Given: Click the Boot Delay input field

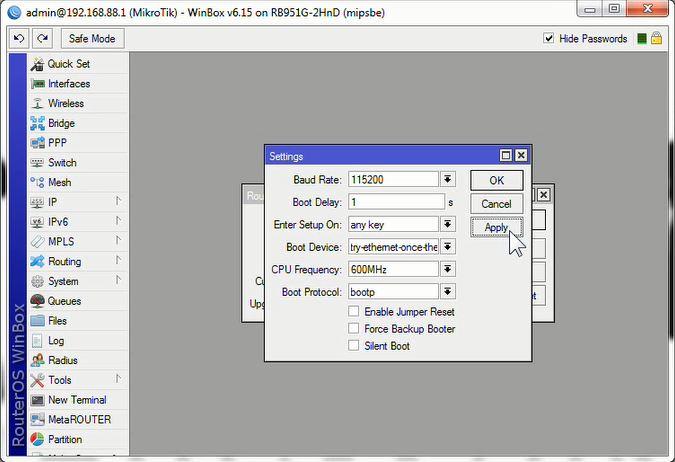Looking at the screenshot, I should click(396, 202).
